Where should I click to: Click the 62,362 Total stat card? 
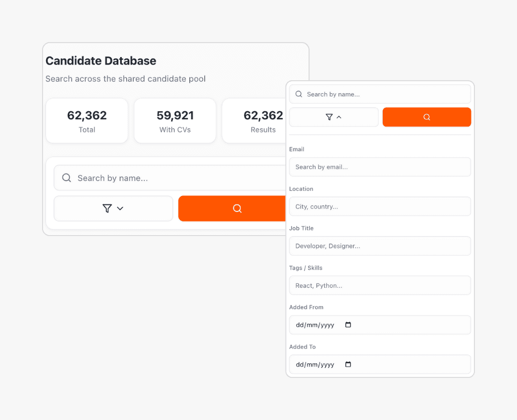coord(87,121)
